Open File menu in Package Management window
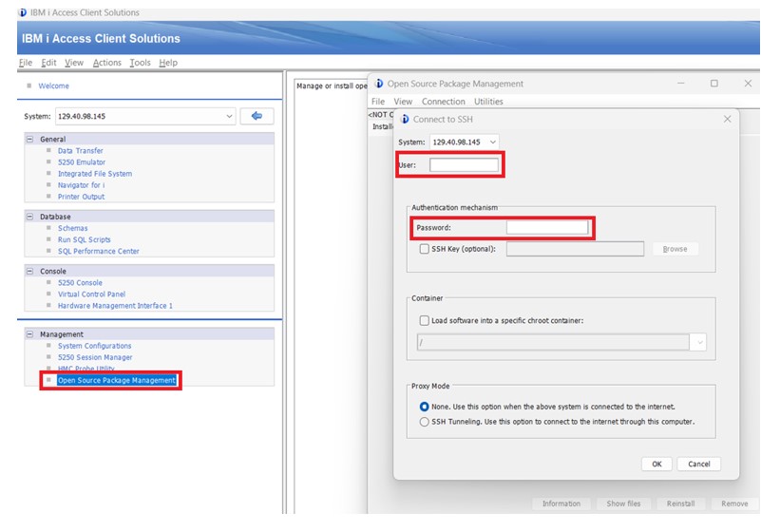 point(378,102)
